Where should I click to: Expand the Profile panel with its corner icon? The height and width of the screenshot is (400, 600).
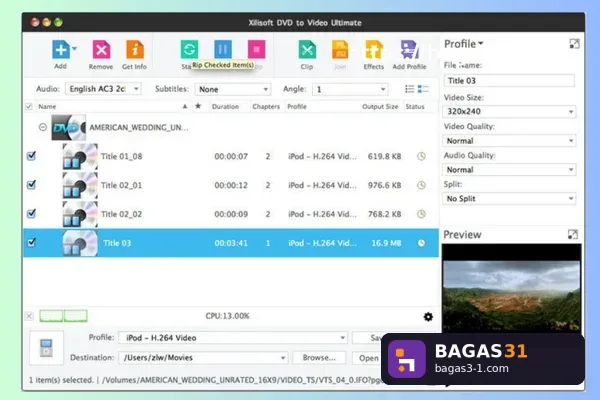574,44
